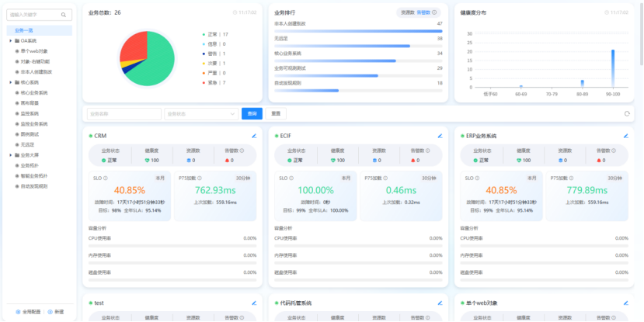Click the P75加载 info icon on the ECIF card
The image size is (644, 322).
pyautogui.click(x=385, y=178)
